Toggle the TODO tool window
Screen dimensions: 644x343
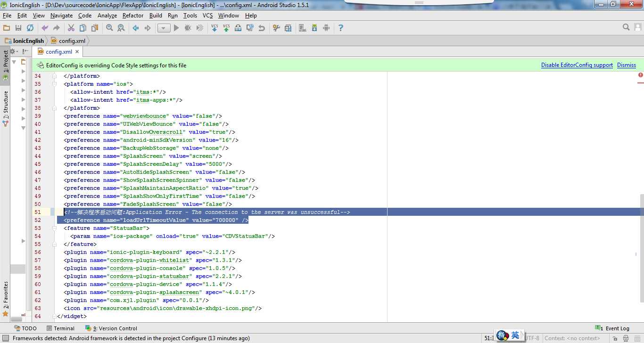tap(25, 328)
